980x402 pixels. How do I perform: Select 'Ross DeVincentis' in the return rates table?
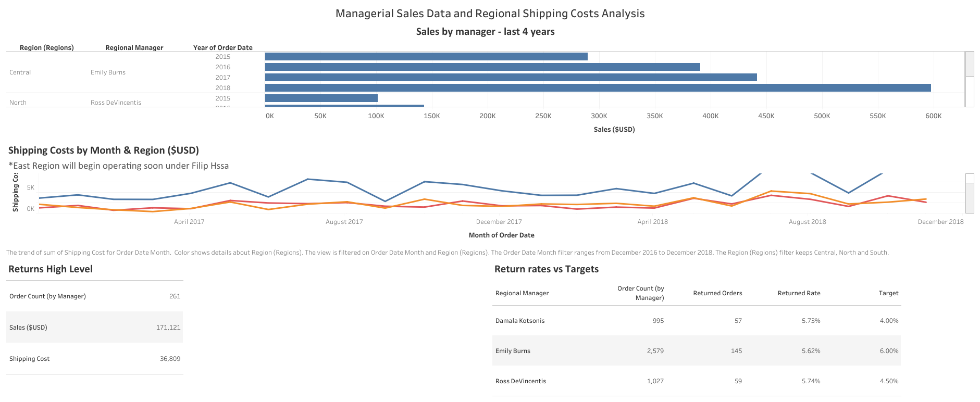pyautogui.click(x=520, y=381)
